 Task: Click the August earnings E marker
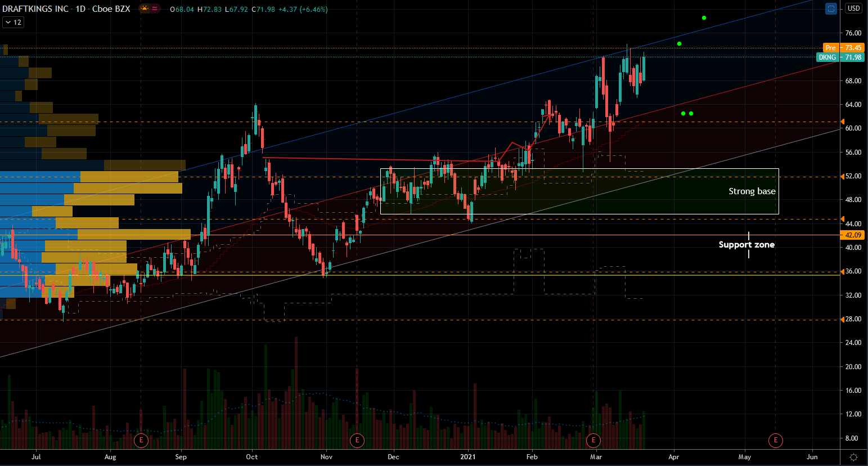(141, 440)
